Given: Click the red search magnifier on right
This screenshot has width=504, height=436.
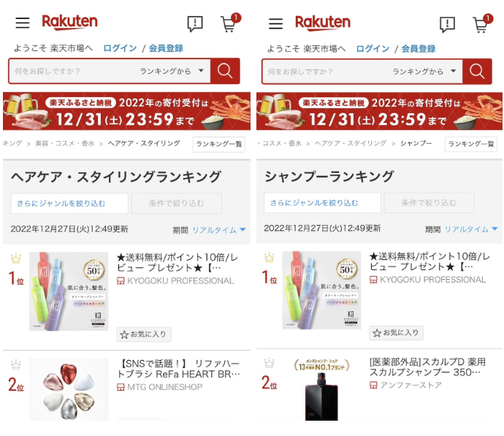Looking at the screenshot, I should point(477,72).
